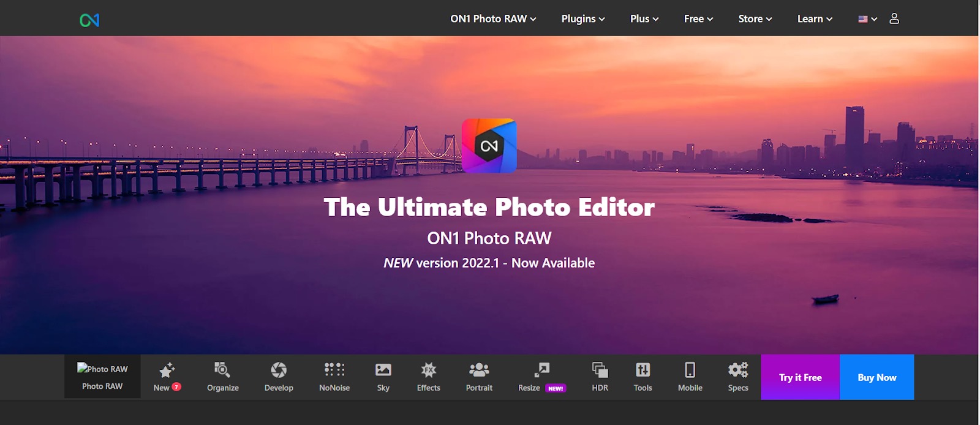The image size is (980, 425).
Task: Open the Effects icon
Action: pyautogui.click(x=429, y=369)
